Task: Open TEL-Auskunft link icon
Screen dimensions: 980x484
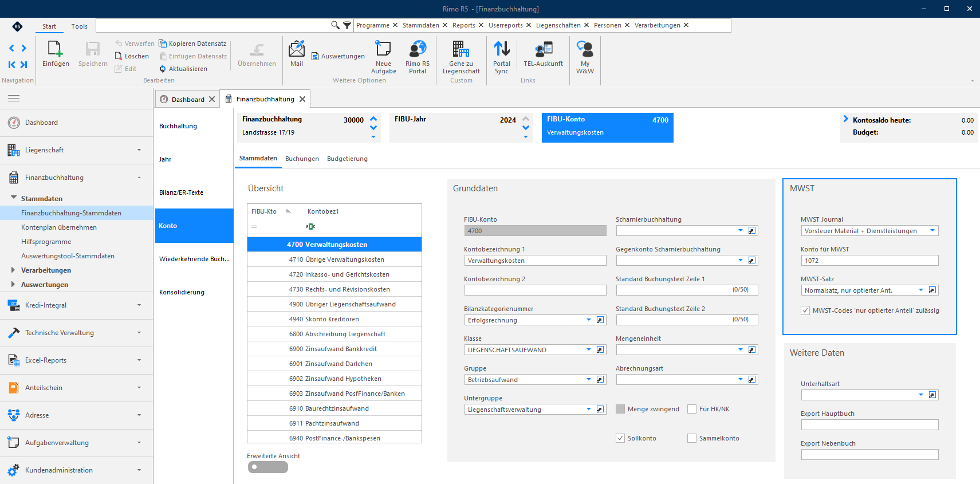Action: pyautogui.click(x=543, y=54)
